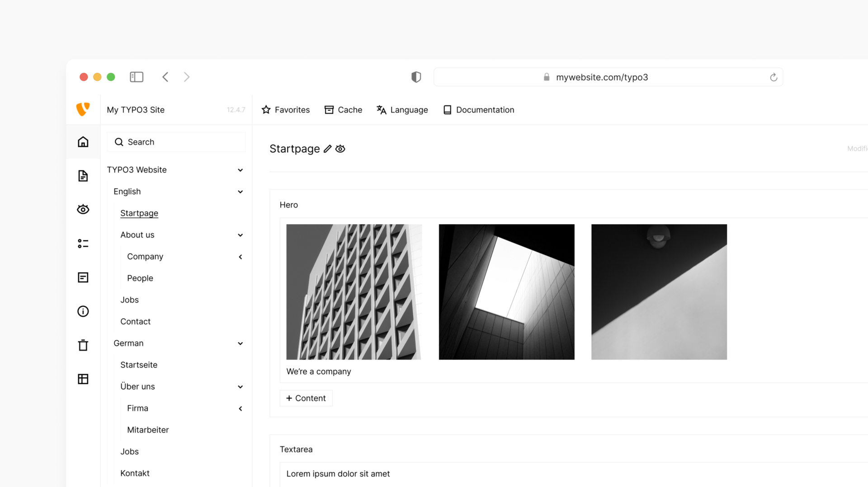Click the mywebsite.com/typo3 address bar
The image size is (868, 487).
(608, 77)
